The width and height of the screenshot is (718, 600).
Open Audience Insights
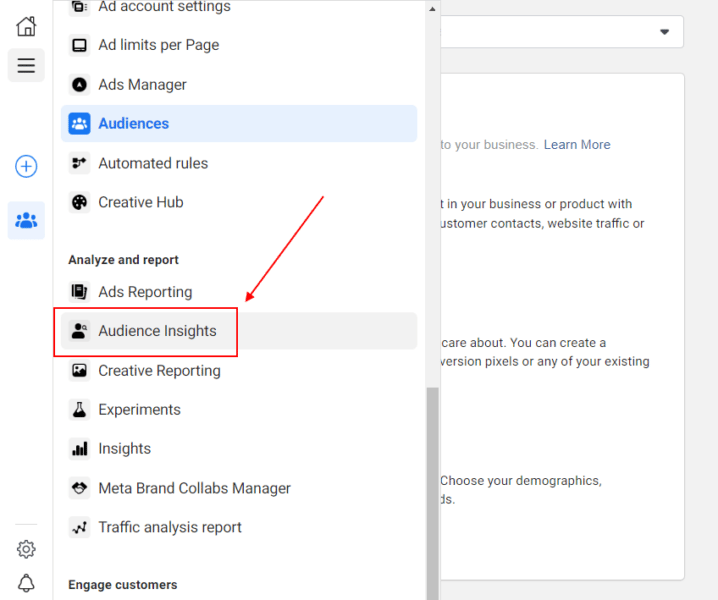pos(239,331)
